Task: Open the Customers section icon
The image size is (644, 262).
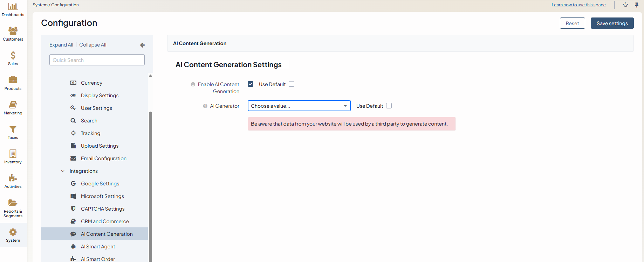Action: coord(13,31)
